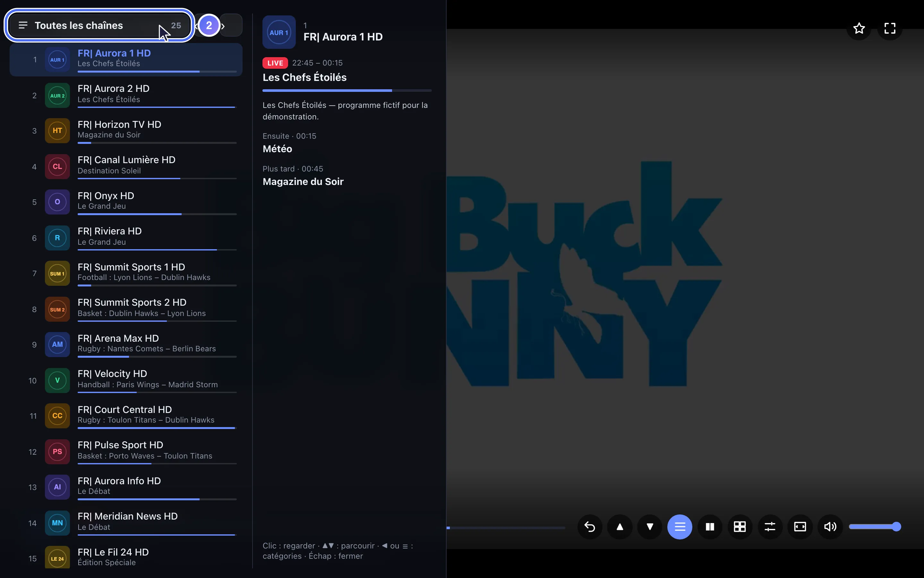Viewport: 924px width, 578px height.
Task: Enter fullscreen with the corner-brackets icon
Action: click(x=890, y=28)
